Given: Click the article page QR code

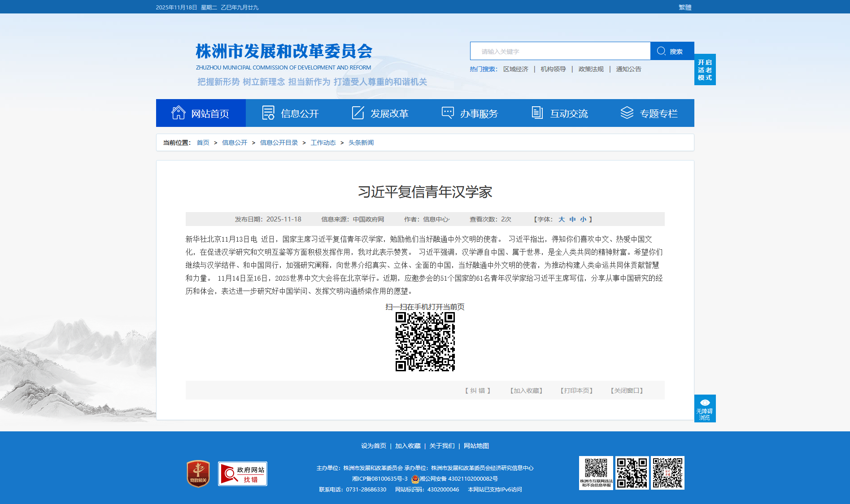Looking at the screenshot, I should tap(425, 342).
